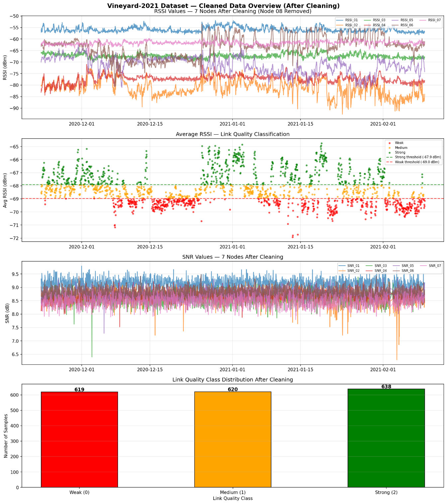Click the 'Avg RSSI (dBm)' y-axis label

(5, 190)
